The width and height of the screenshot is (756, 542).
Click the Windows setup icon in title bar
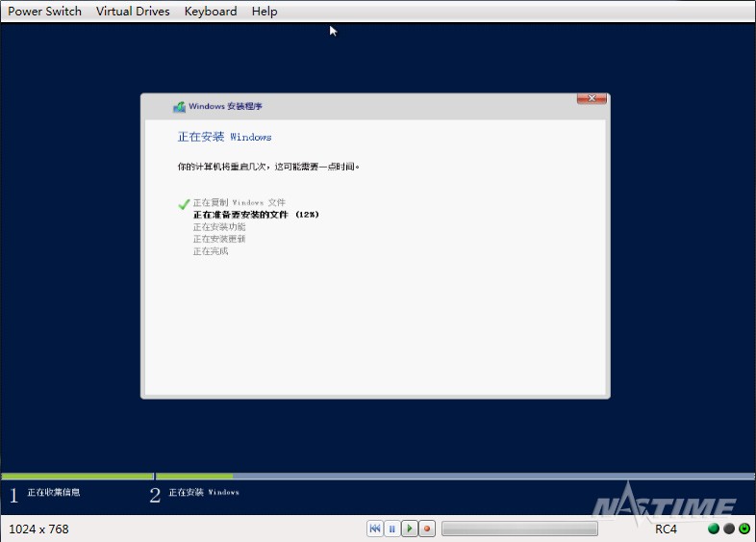[179, 107]
